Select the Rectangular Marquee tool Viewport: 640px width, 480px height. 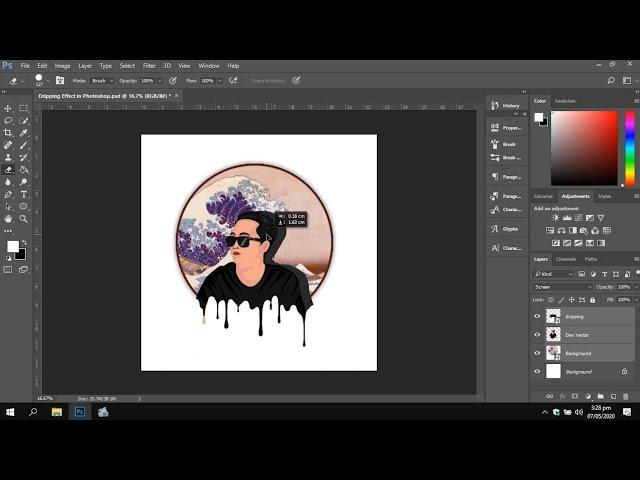23,109
